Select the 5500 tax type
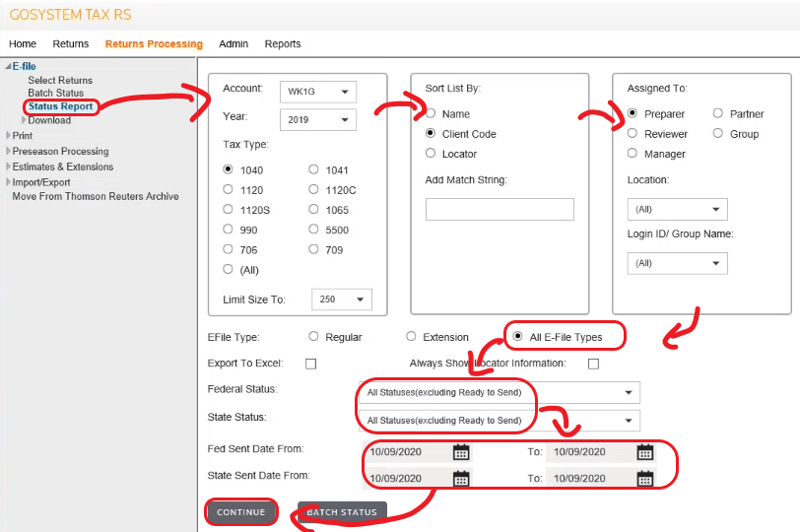Viewport: 800px width, 532px height. click(x=313, y=229)
